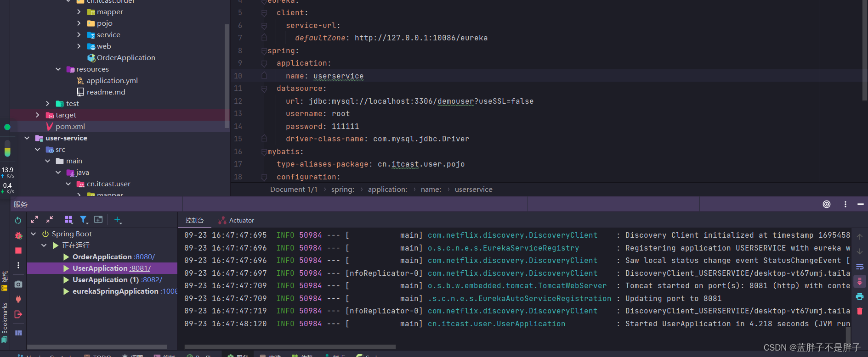Add a service with the plus icon

coord(118,220)
